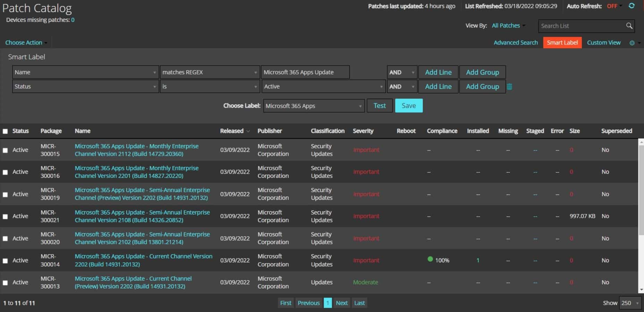The width and height of the screenshot is (644, 312).
Task: Click the REGEX value text field
Action: pos(305,72)
